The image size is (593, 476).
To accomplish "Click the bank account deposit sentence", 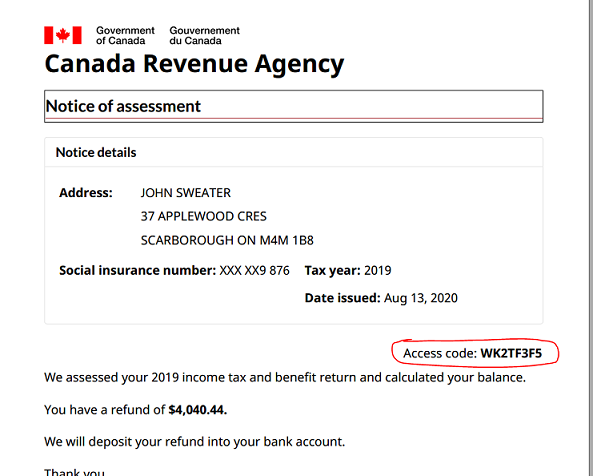I will click(194, 442).
